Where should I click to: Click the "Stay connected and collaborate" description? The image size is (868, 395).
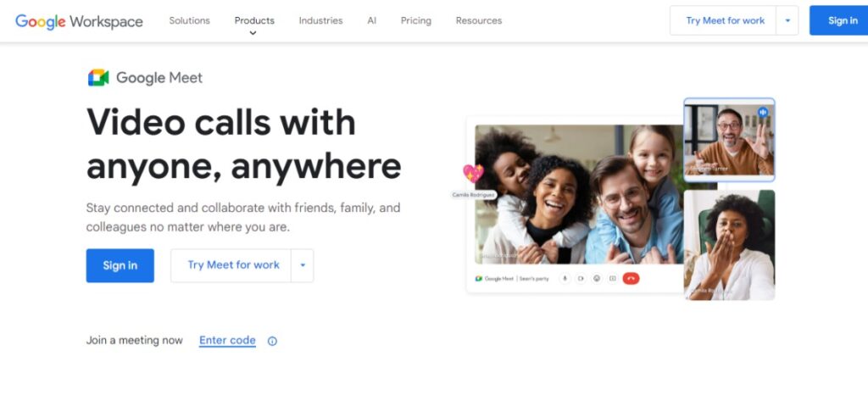tap(243, 217)
